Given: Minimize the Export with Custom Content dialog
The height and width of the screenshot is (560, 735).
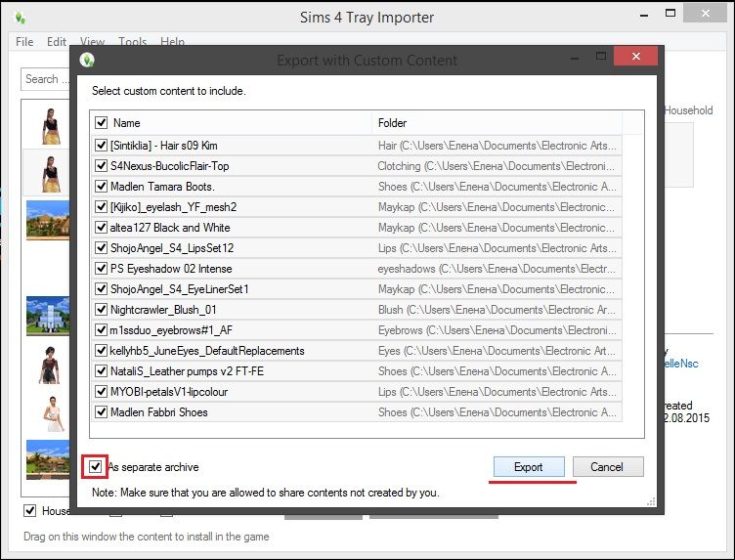Looking at the screenshot, I should point(575,58).
